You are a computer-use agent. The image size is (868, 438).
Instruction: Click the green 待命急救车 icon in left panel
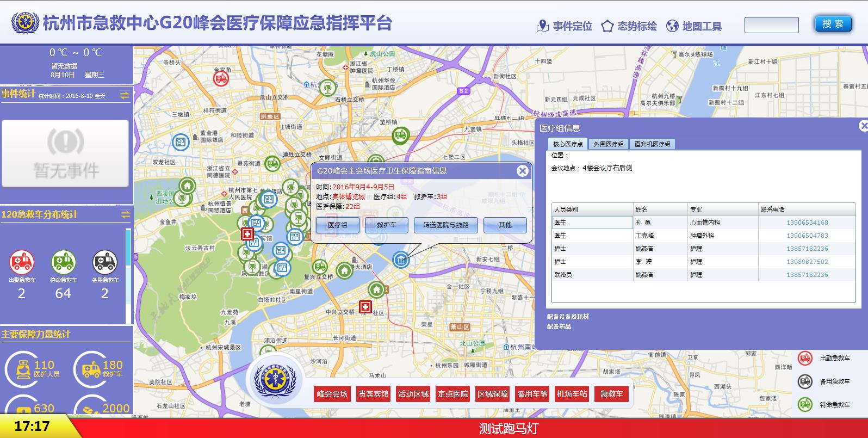click(63, 262)
